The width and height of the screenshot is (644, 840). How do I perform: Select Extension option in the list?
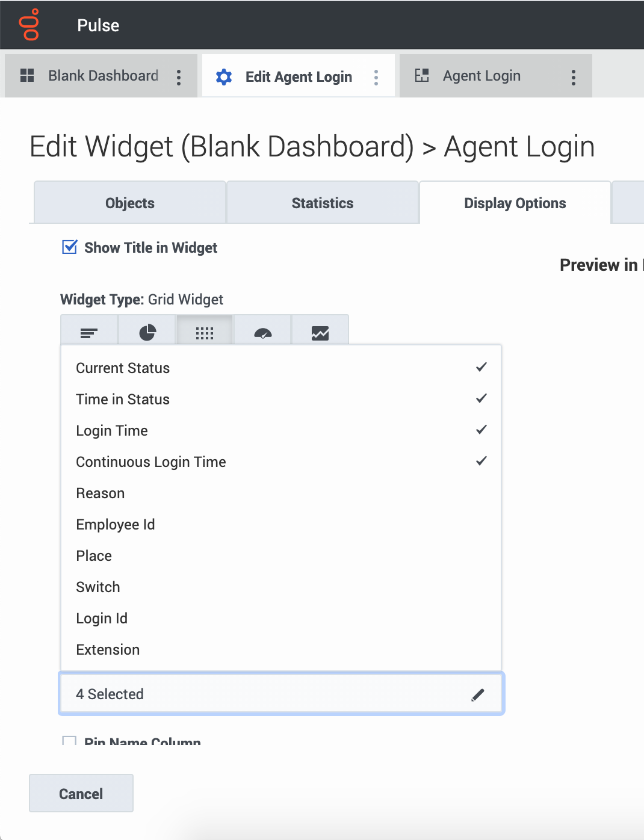pyautogui.click(x=281, y=649)
